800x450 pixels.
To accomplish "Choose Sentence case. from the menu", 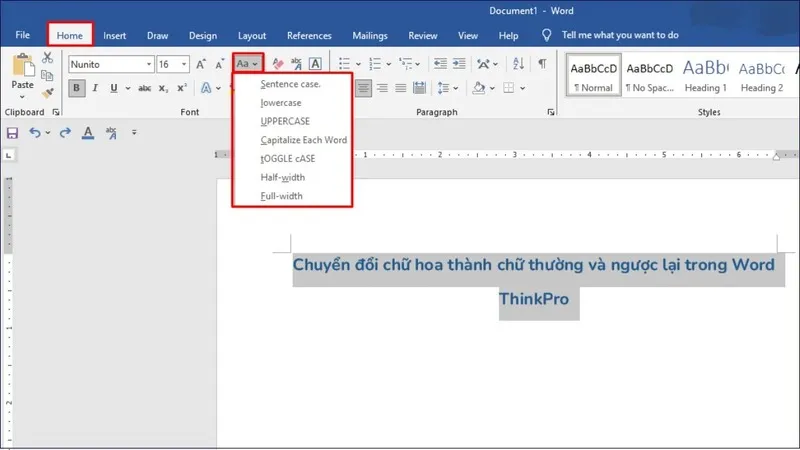I will pyautogui.click(x=292, y=84).
